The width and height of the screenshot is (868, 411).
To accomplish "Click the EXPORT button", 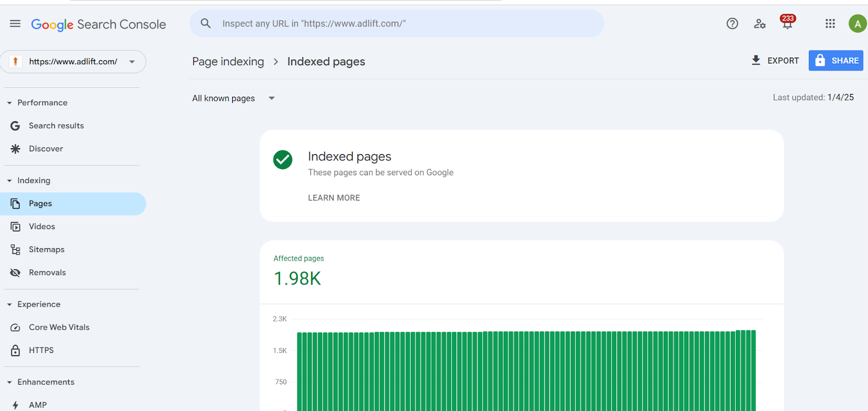I will 775,60.
